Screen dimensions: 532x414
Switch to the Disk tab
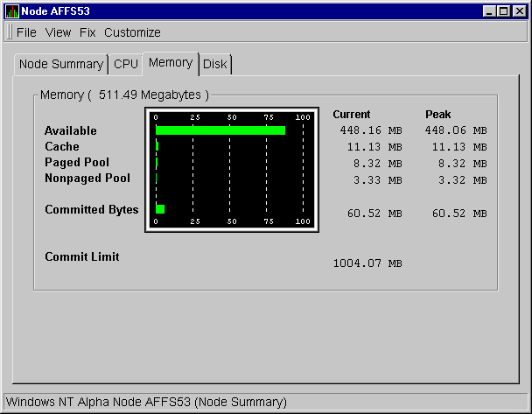pos(215,64)
